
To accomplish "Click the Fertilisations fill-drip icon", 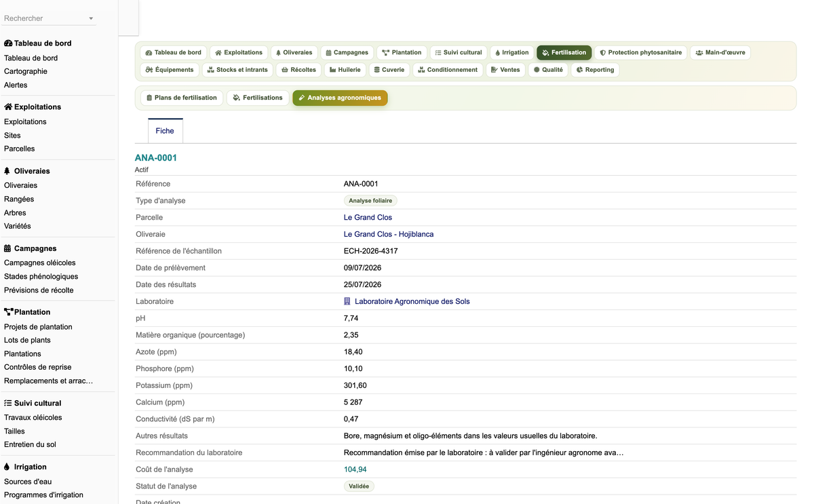I will click(x=236, y=98).
